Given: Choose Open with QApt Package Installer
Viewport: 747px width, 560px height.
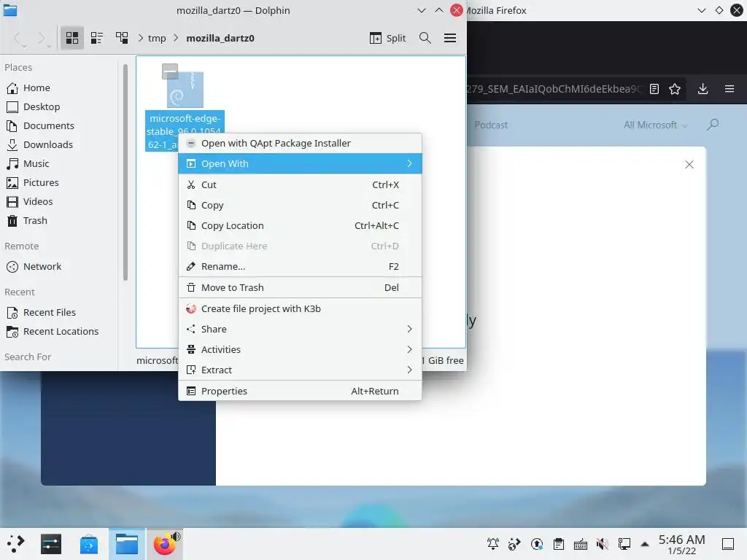Looking at the screenshot, I should pyautogui.click(x=300, y=144).
